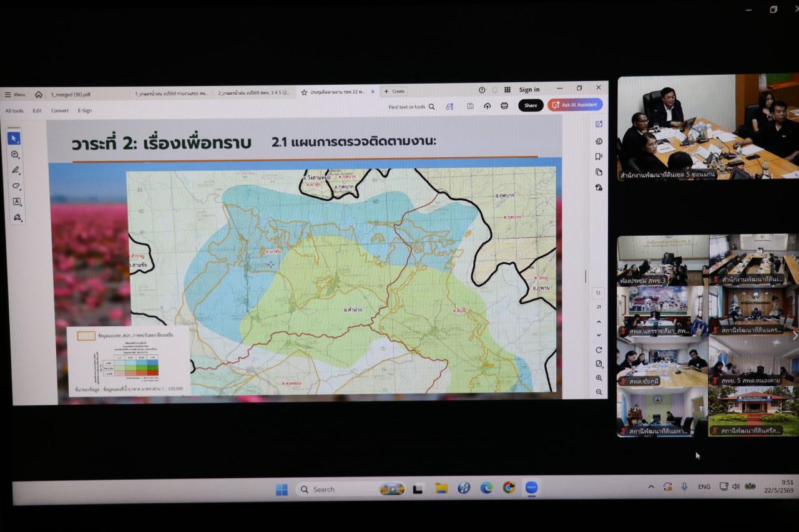The width and height of the screenshot is (799, 532).
Task: Select the Add text box tool
Action: click(x=17, y=201)
